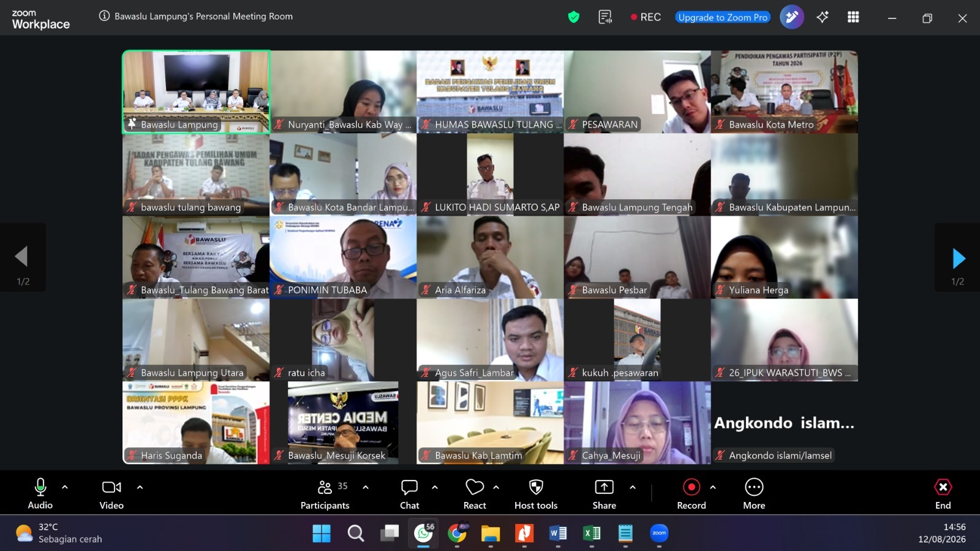Open the React heart menu
This screenshot has height=551, width=980.
[x=475, y=493]
